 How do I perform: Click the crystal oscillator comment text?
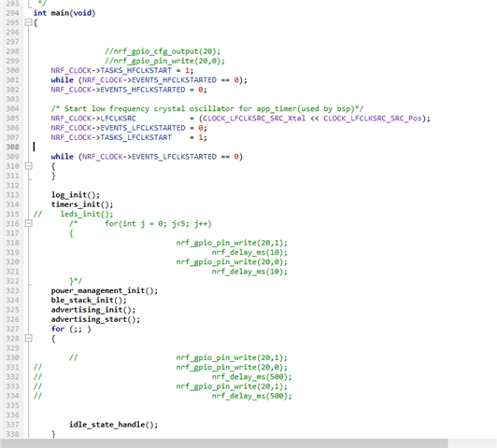(207, 108)
